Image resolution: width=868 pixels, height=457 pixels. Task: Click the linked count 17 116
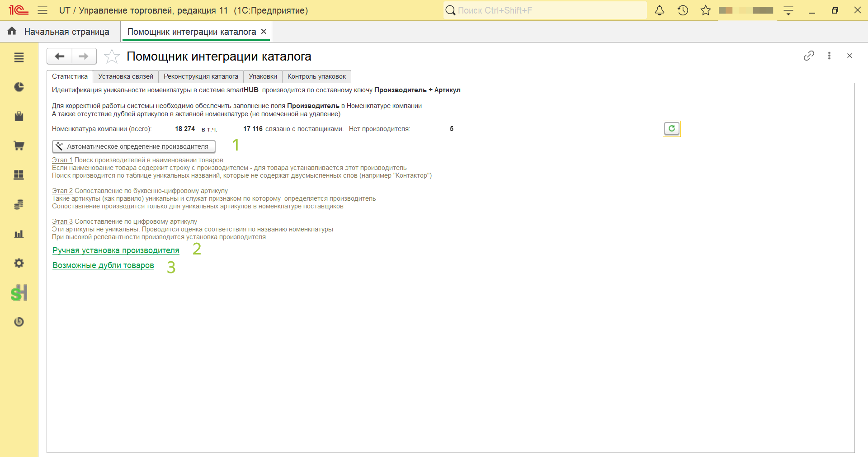pyautogui.click(x=253, y=129)
